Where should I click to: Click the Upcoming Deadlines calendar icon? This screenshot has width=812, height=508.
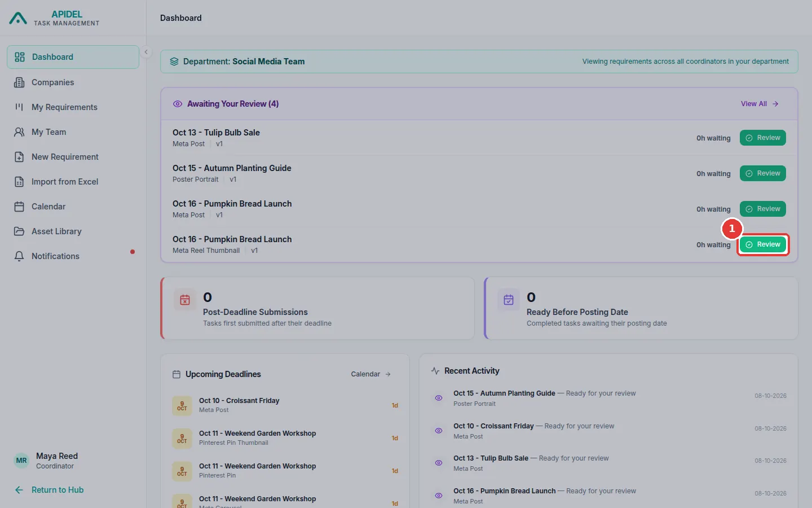click(176, 374)
